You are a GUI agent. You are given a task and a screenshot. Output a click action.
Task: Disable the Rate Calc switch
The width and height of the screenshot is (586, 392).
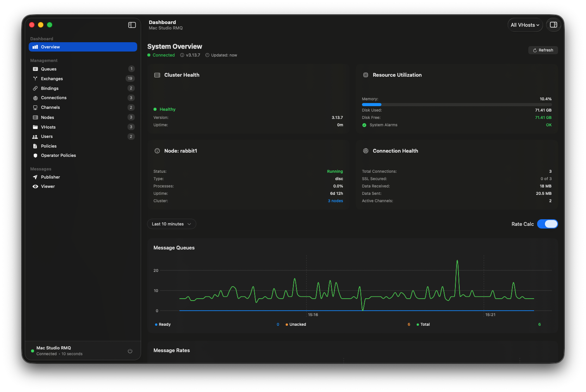[547, 224]
